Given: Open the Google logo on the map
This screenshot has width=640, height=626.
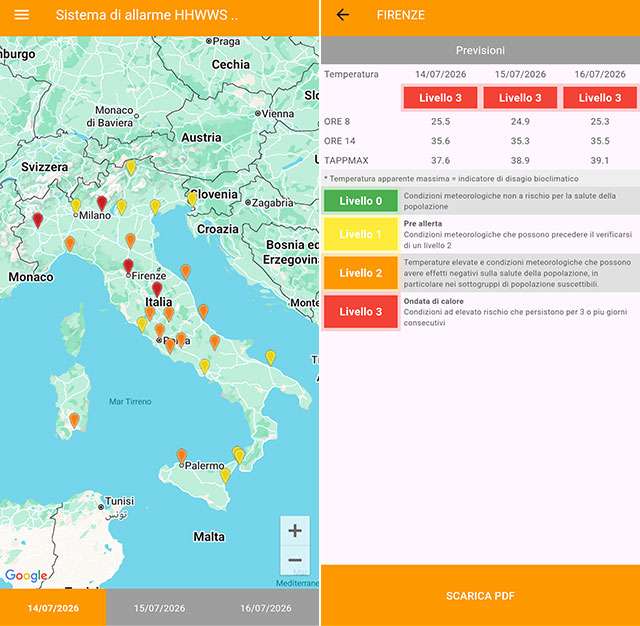Looking at the screenshot, I should click(x=26, y=575).
